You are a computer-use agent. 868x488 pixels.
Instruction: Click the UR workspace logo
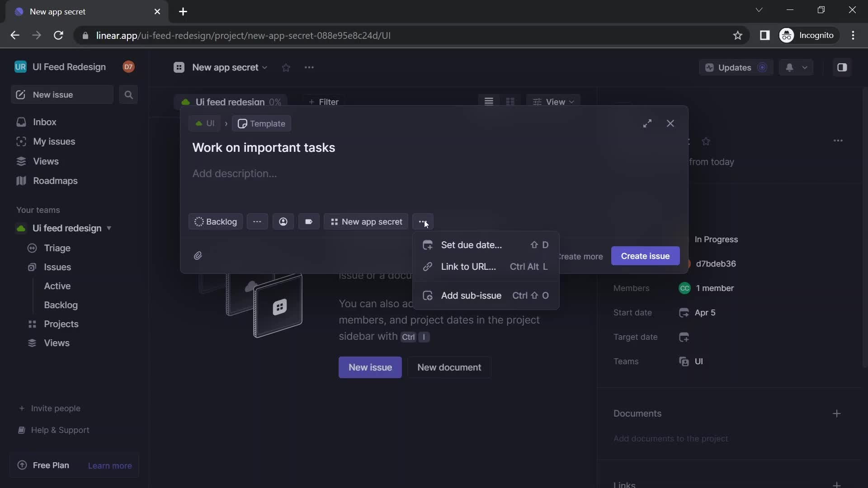[20, 67]
